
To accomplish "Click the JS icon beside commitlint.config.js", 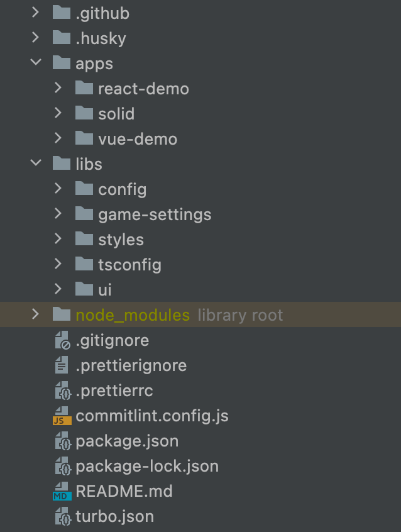I will tap(62, 416).
